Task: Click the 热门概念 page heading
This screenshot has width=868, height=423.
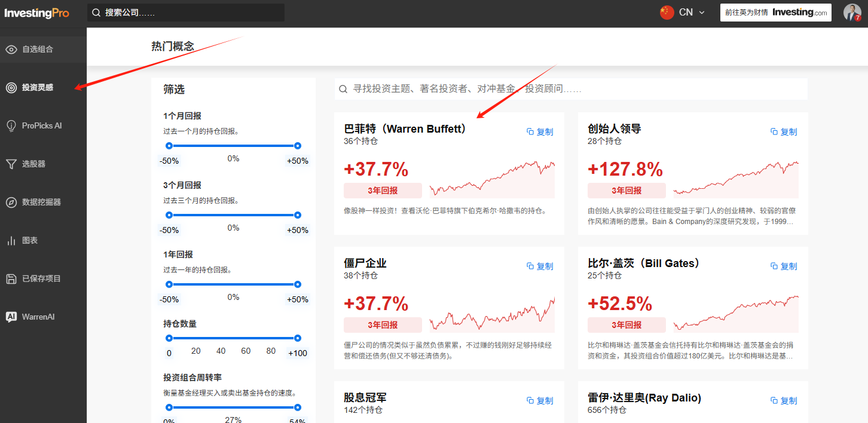Action: point(173,47)
